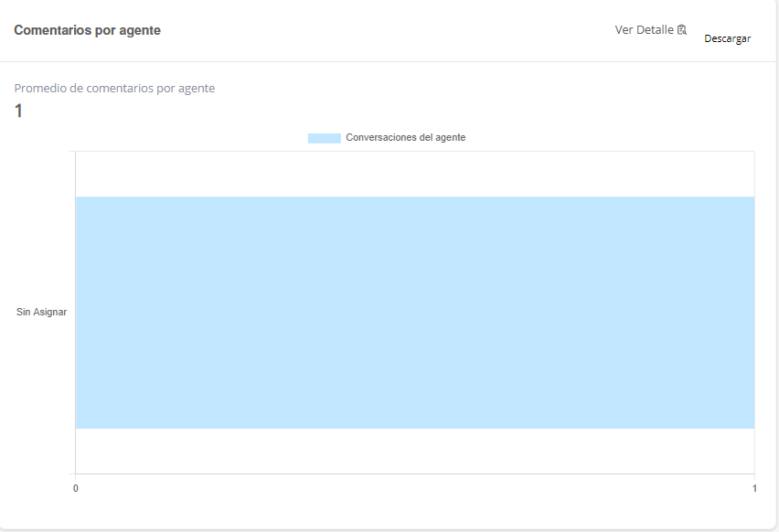Click the Promedio de comentarios por agente text
779x532 pixels.
pyautogui.click(x=114, y=89)
